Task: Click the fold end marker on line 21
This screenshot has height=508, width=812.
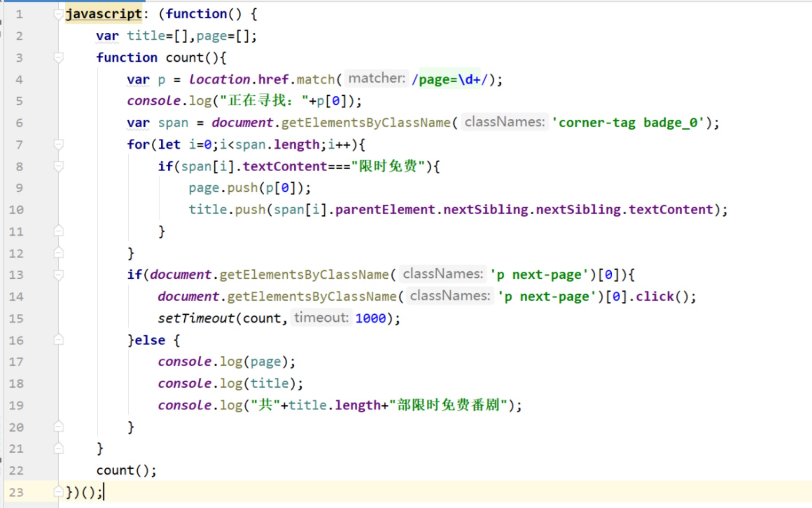Action: [59, 448]
